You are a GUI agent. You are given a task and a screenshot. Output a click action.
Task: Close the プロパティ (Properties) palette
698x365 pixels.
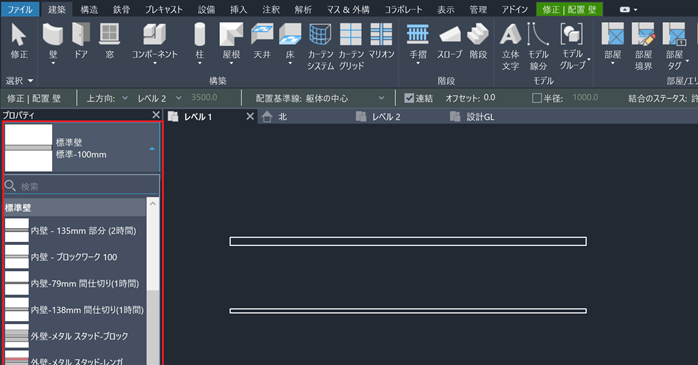click(156, 115)
